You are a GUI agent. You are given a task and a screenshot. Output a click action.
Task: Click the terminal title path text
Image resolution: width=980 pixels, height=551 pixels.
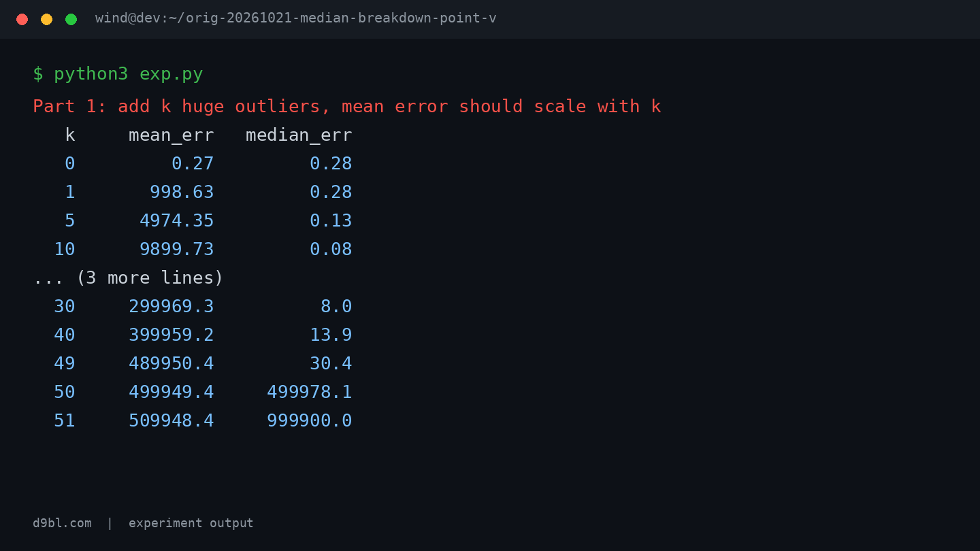pos(295,18)
